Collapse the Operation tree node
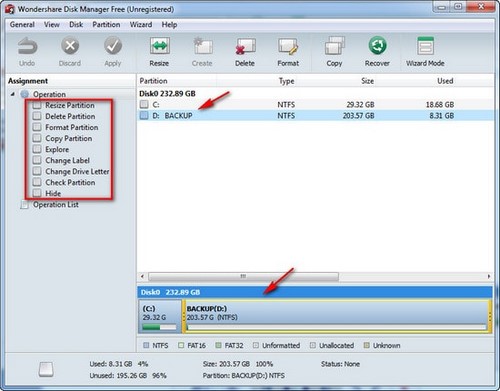500x391 pixels. (13, 94)
